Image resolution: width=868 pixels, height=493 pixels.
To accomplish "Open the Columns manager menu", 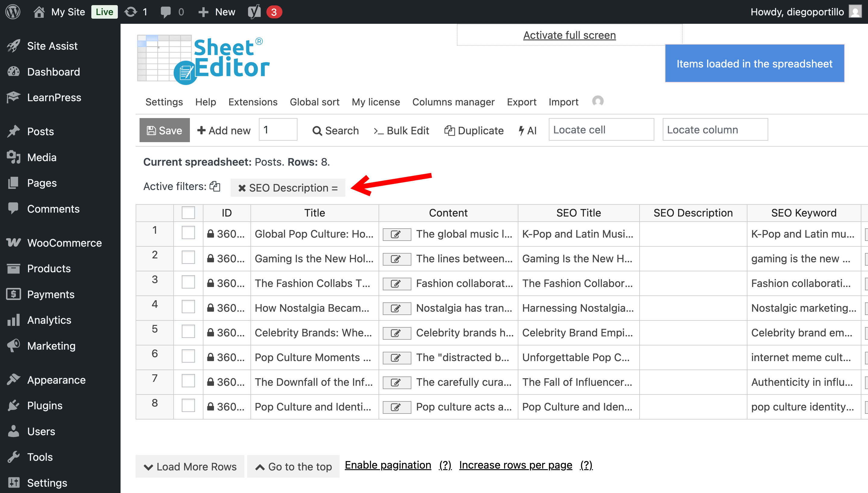I will tap(453, 102).
